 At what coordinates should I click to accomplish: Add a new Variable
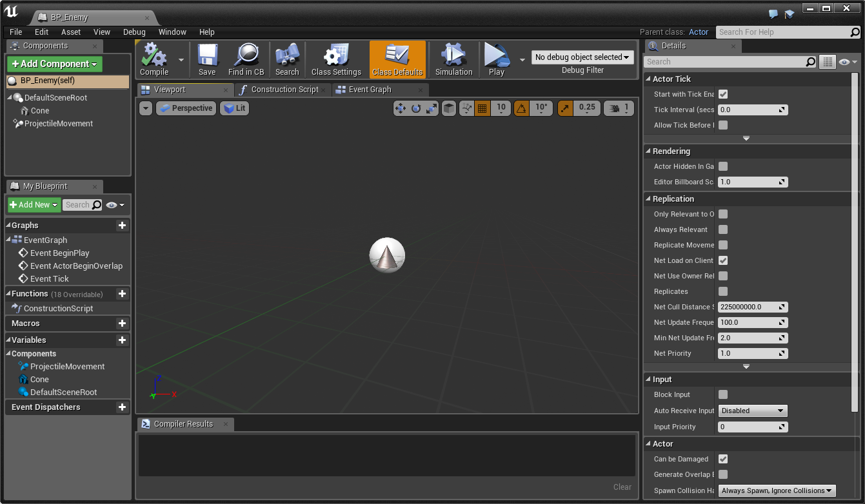pos(122,340)
